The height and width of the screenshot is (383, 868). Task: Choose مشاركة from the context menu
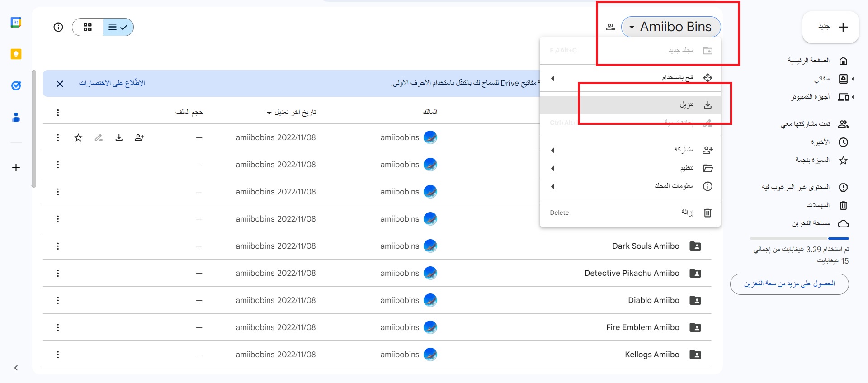pos(630,150)
